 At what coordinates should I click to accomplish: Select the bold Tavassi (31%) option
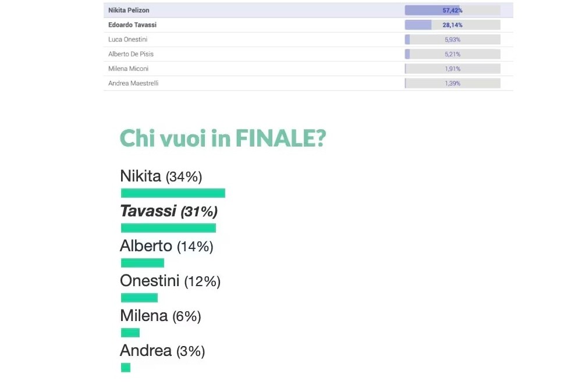[x=169, y=211]
